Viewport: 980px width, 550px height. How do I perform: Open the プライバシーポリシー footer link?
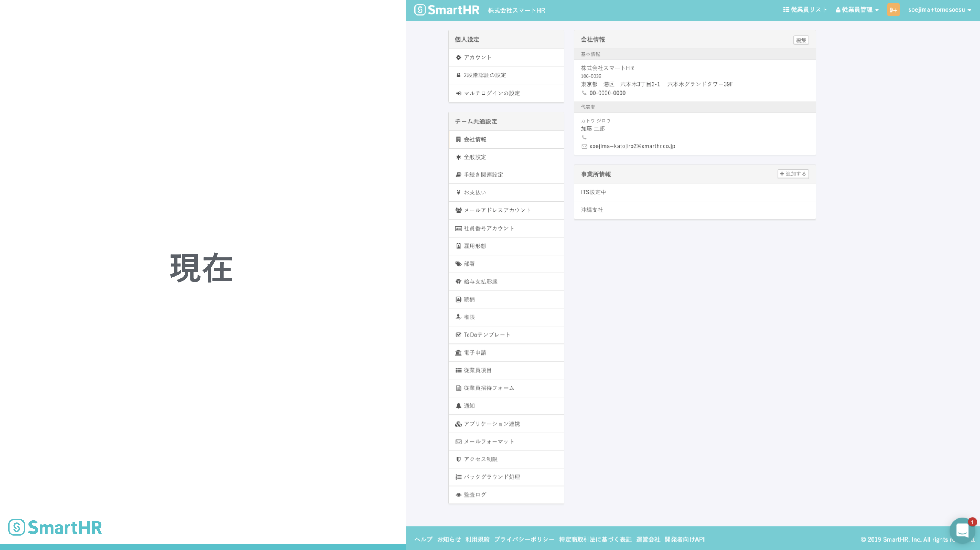(x=524, y=539)
